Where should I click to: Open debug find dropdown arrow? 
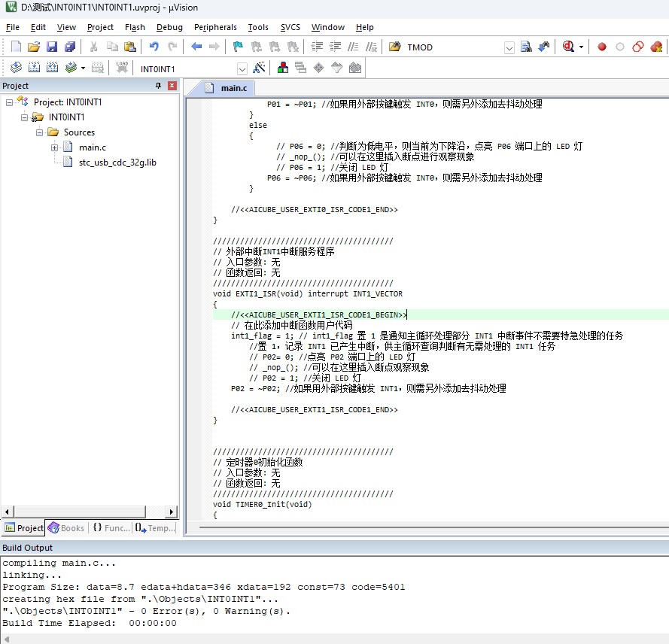581,47
